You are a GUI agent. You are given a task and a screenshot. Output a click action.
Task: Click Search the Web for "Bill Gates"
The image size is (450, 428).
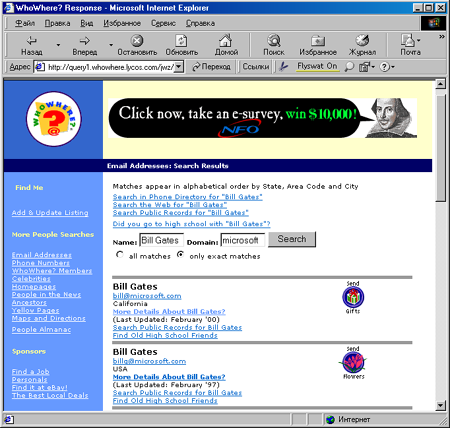point(170,205)
